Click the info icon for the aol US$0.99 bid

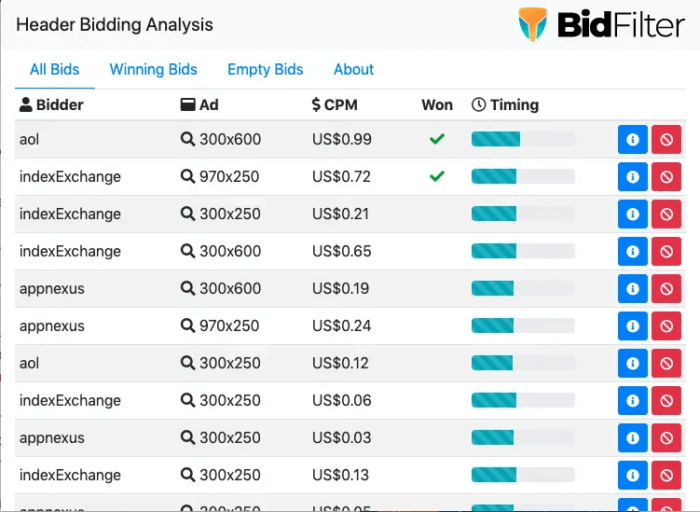tap(632, 140)
